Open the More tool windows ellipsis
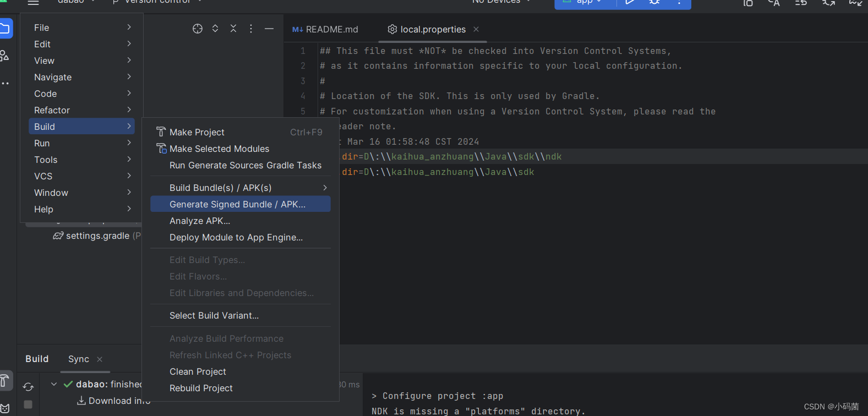Image resolution: width=868 pixels, height=416 pixels. (x=5, y=84)
